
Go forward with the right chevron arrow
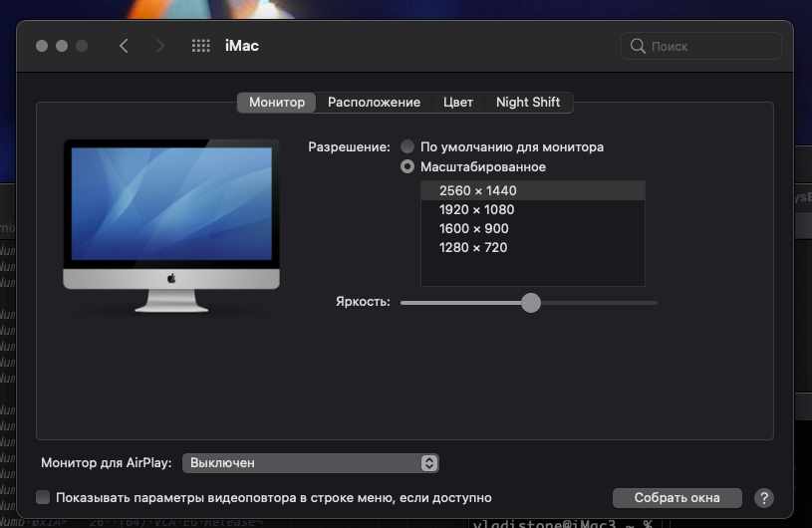[160, 46]
